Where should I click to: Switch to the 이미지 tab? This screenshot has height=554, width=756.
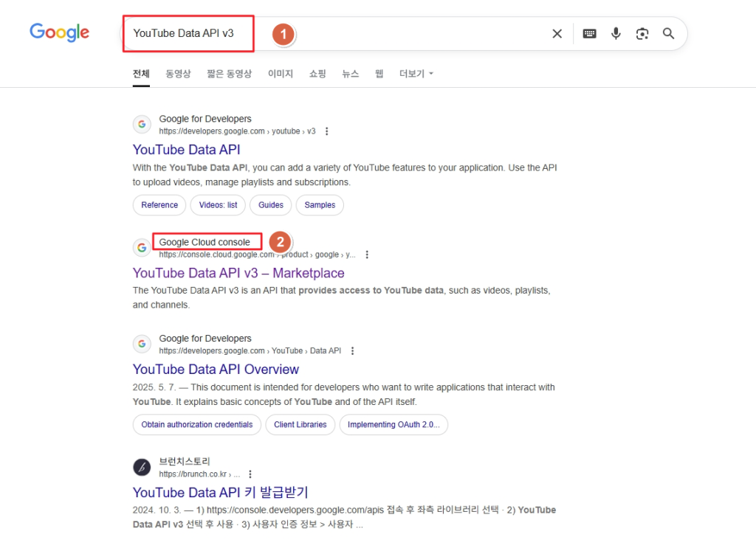point(281,74)
